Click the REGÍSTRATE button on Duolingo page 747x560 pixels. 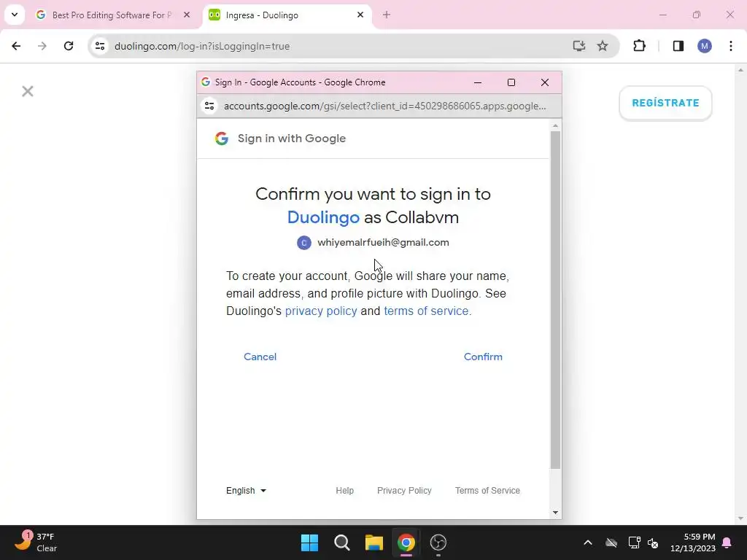pyautogui.click(x=665, y=103)
